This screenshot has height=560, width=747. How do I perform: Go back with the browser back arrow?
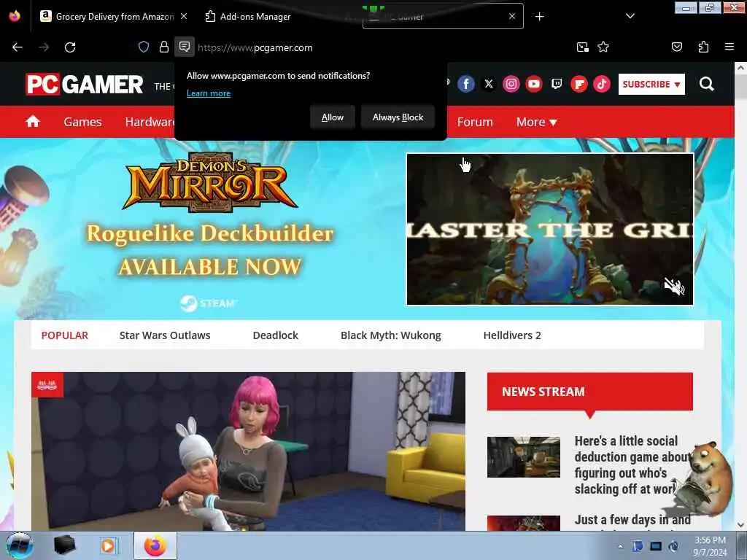(18, 47)
